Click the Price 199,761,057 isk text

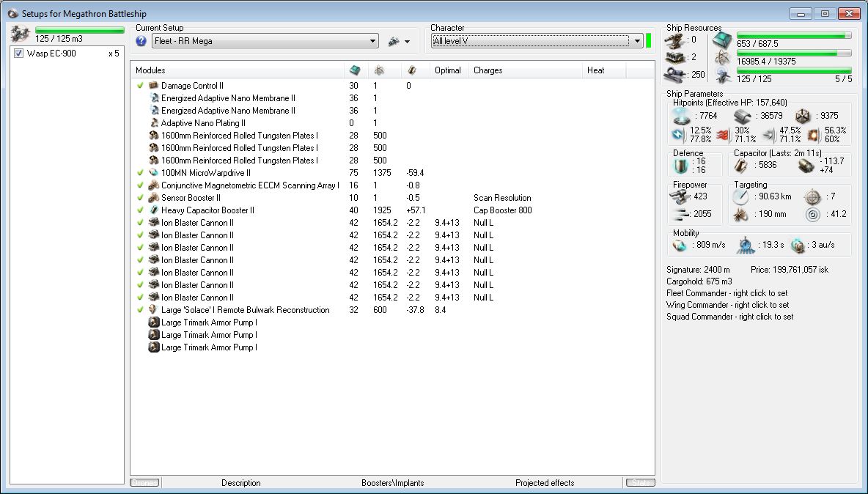790,270
